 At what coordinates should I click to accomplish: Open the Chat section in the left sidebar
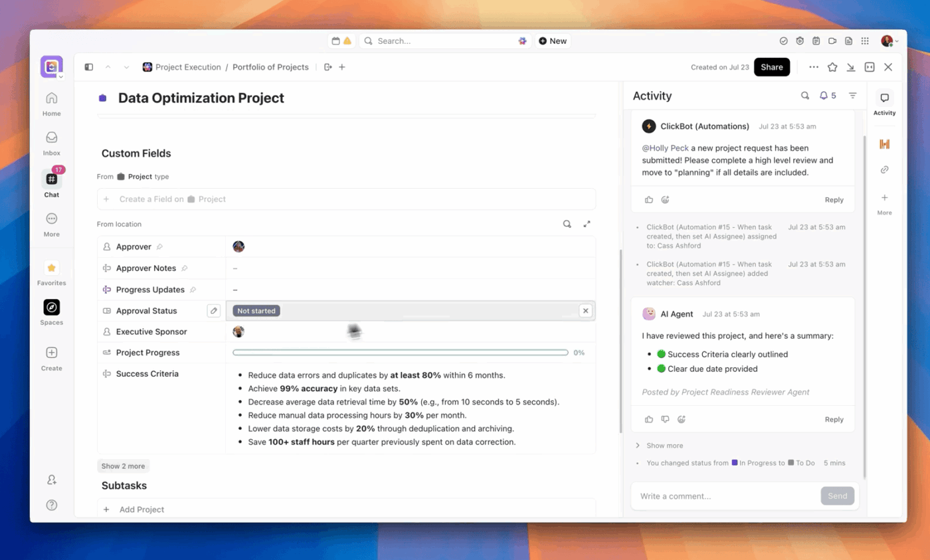(x=51, y=179)
